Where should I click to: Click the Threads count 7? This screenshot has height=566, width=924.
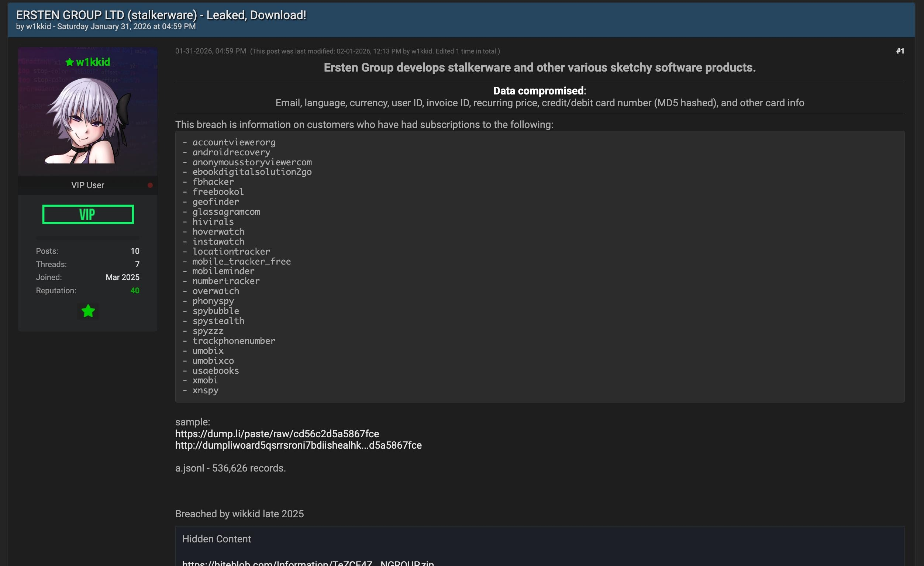coord(137,265)
